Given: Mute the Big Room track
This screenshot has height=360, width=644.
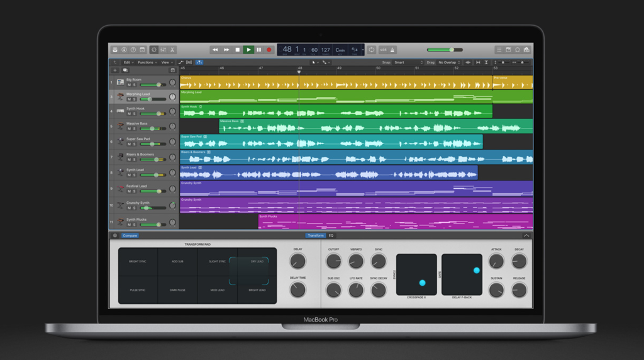Looking at the screenshot, I should 129,85.
